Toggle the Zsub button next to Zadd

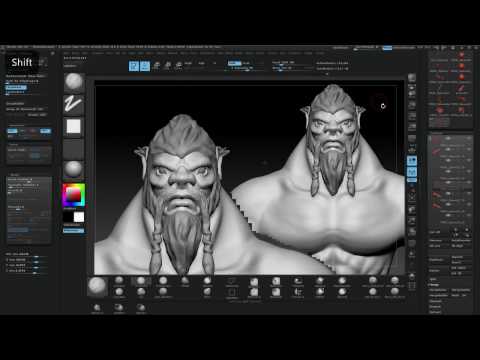tap(246, 63)
